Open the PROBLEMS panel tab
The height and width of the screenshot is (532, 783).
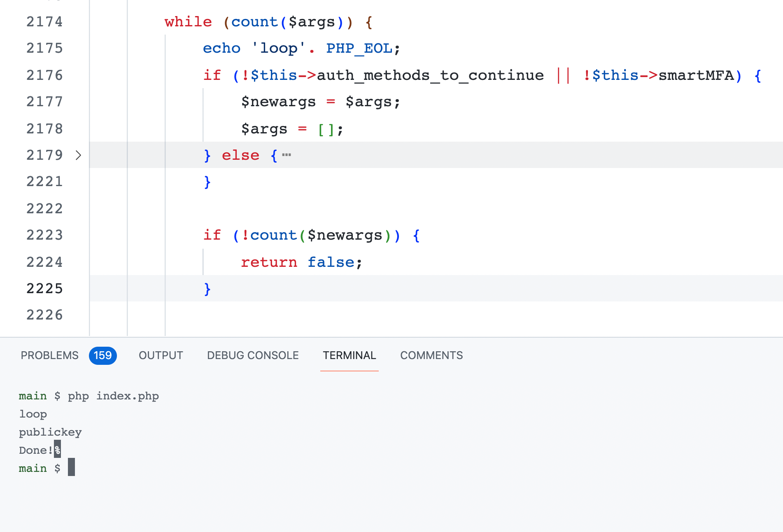point(49,355)
